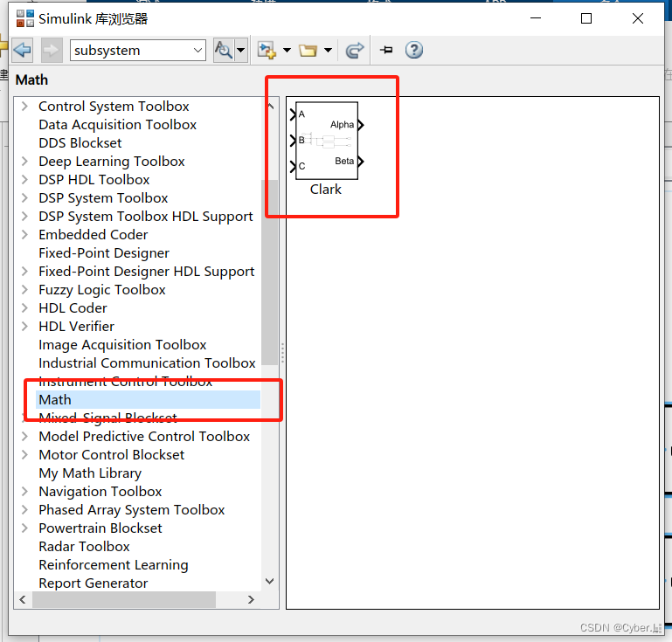
Task: Select Fixed-Point Designer library entry
Action: 104,253
